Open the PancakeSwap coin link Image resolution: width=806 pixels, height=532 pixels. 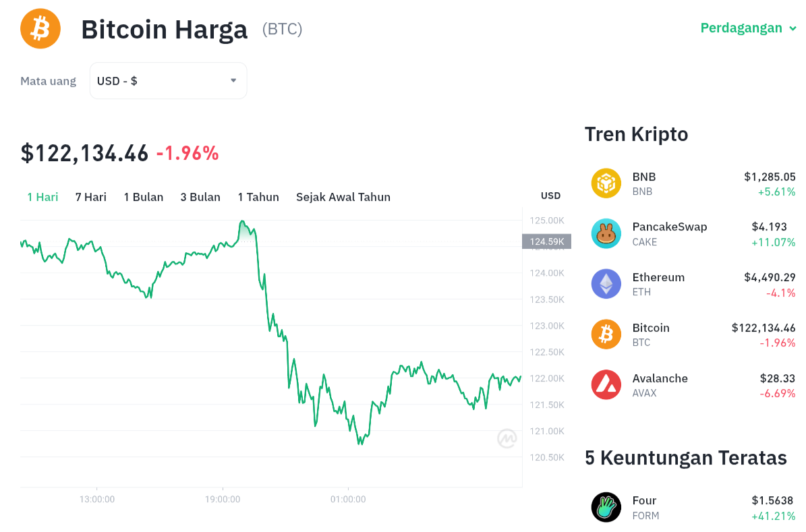coord(670,227)
